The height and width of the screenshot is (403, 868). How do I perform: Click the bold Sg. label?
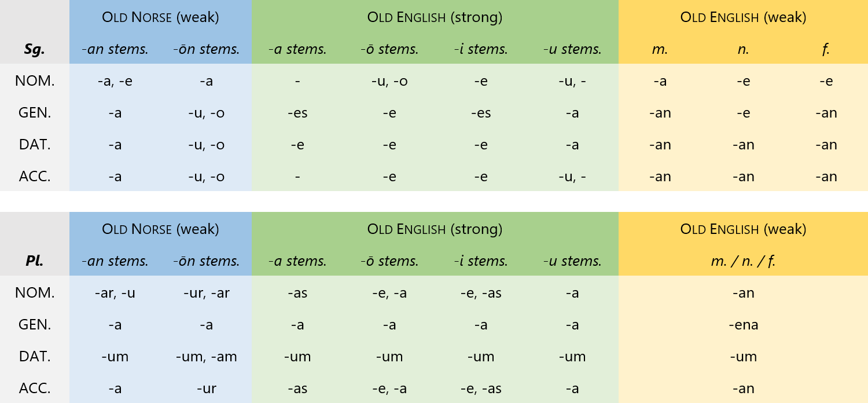tap(35, 49)
